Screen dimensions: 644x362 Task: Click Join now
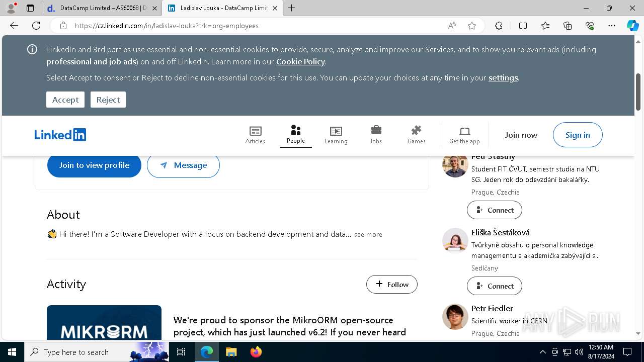[521, 135]
